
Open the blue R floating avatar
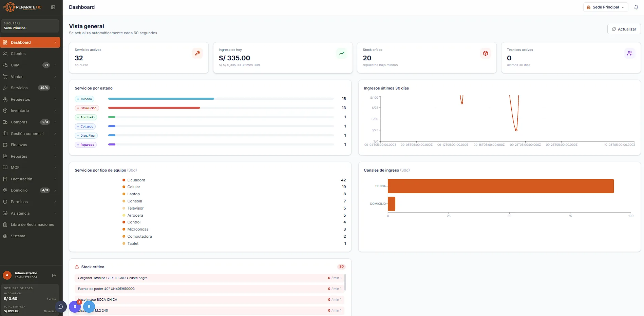(x=89, y=307)
